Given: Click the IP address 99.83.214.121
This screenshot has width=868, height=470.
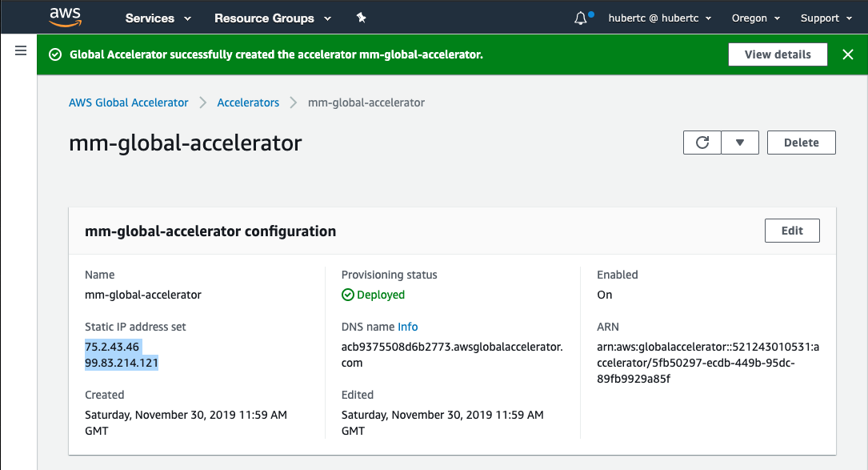Looking at the screenshot, I should pos(122,363).
